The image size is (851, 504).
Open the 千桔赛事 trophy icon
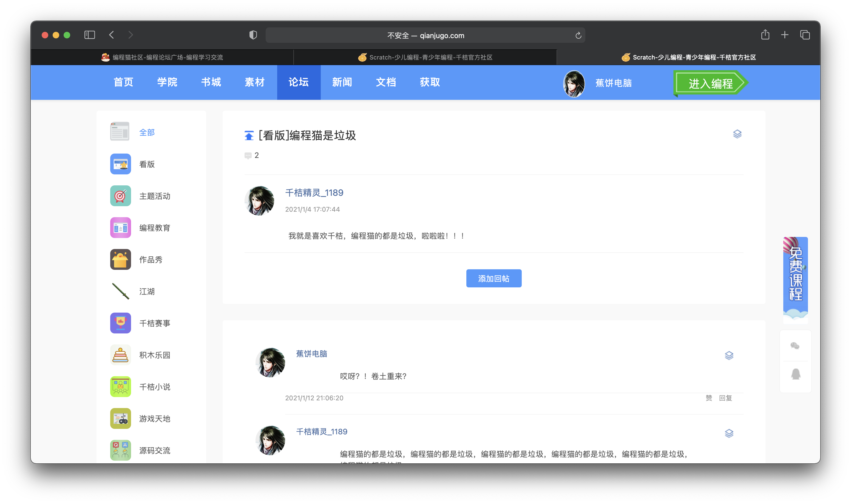(x=120, y=323)
